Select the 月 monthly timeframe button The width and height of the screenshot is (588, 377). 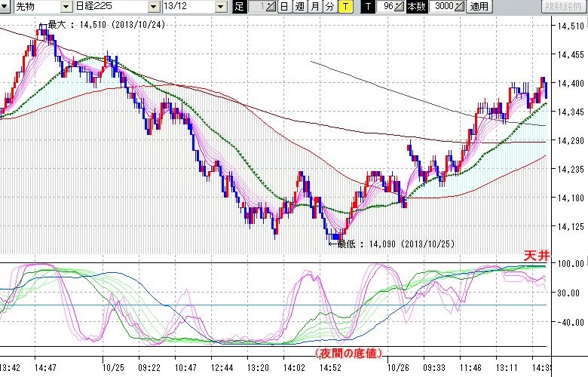[x=314, y=7]
